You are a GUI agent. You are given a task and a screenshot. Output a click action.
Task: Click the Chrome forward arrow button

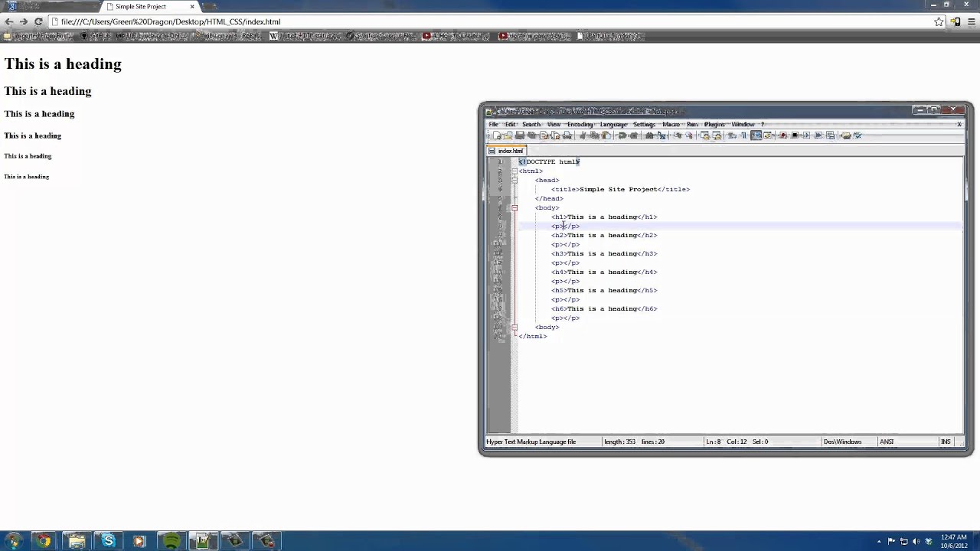click(24, 21)
